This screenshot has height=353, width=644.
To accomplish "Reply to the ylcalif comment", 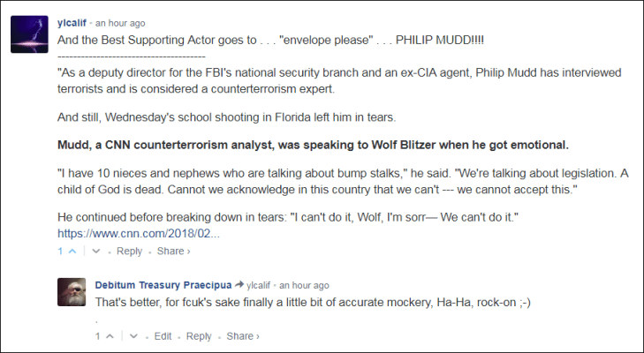I will (x=129, y=252).
